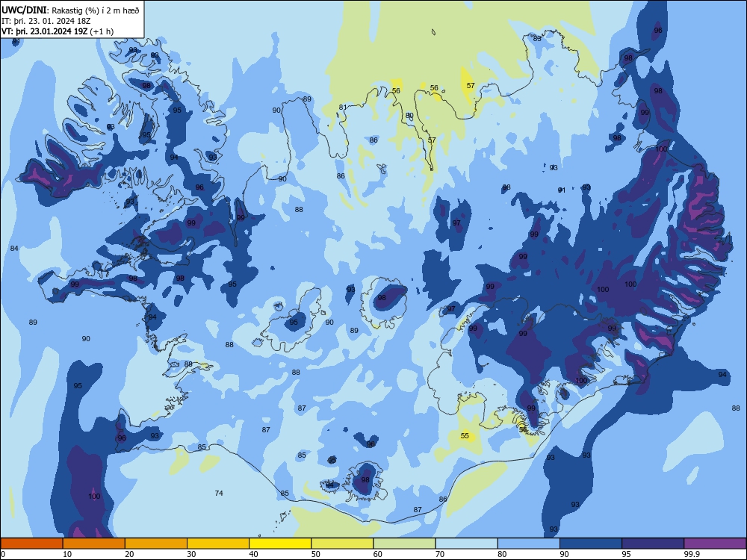Click the dark orange 0–10 legend swatch

tap(31, 544)
